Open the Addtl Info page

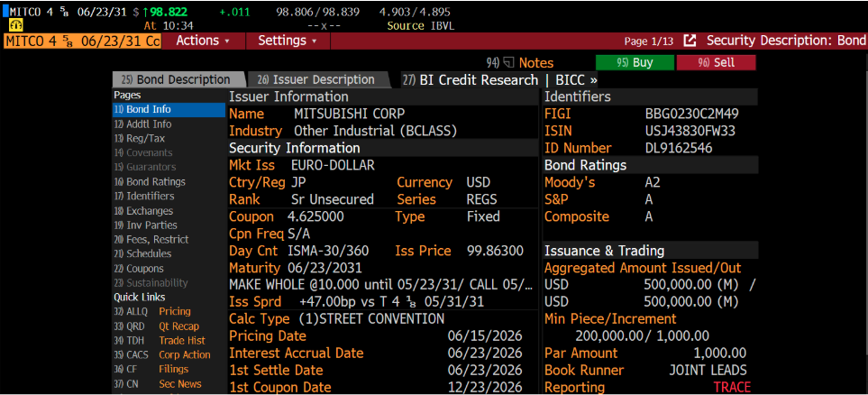[142, 124]
